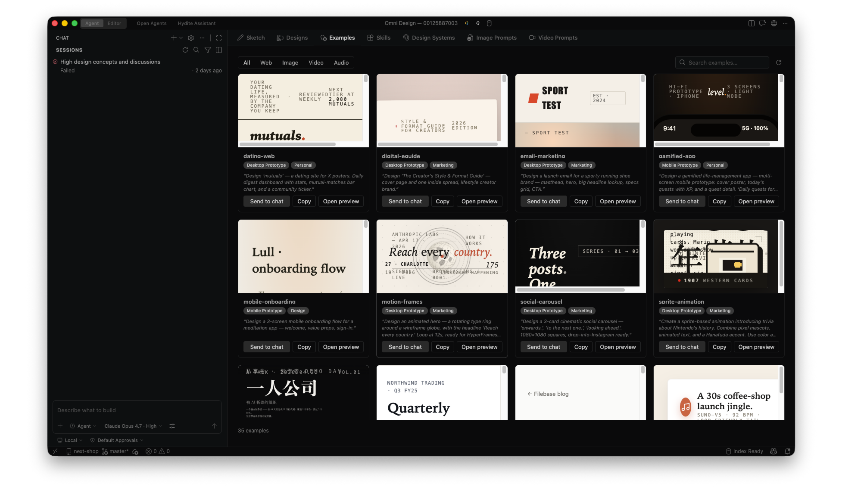Send dating-web example to chat

pyautogui.click(x=267, y=201)
